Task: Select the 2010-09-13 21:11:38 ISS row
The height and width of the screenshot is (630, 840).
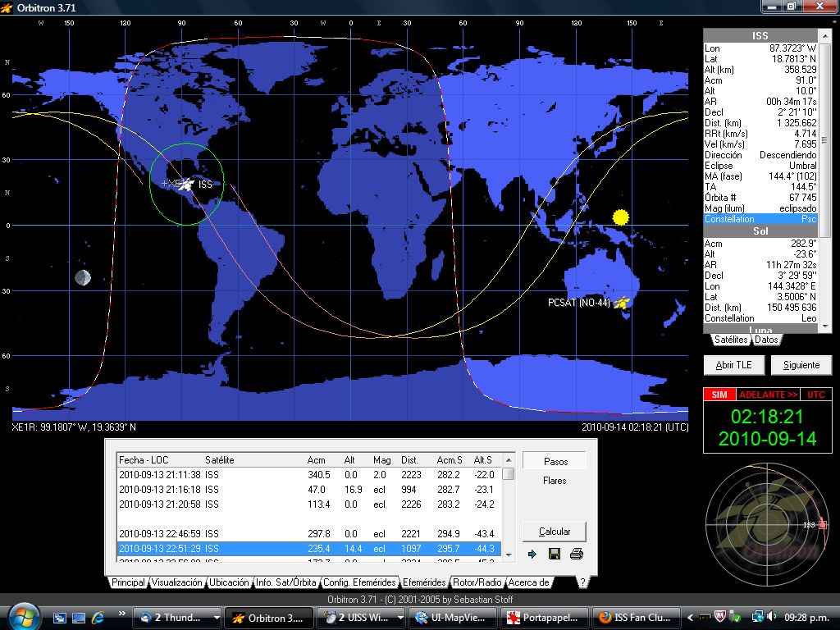Action: pyautogui.click(x=309, y=475)
